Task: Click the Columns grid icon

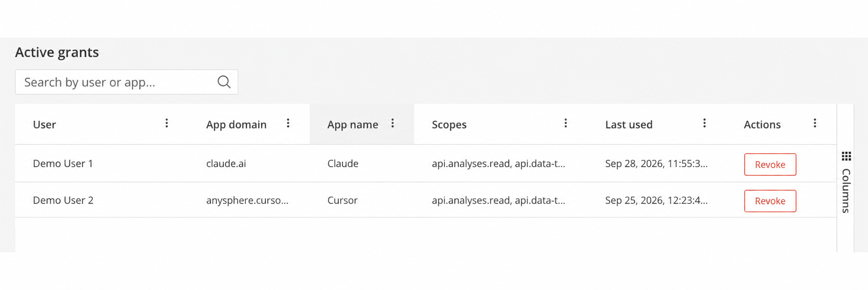Action: 846,156
